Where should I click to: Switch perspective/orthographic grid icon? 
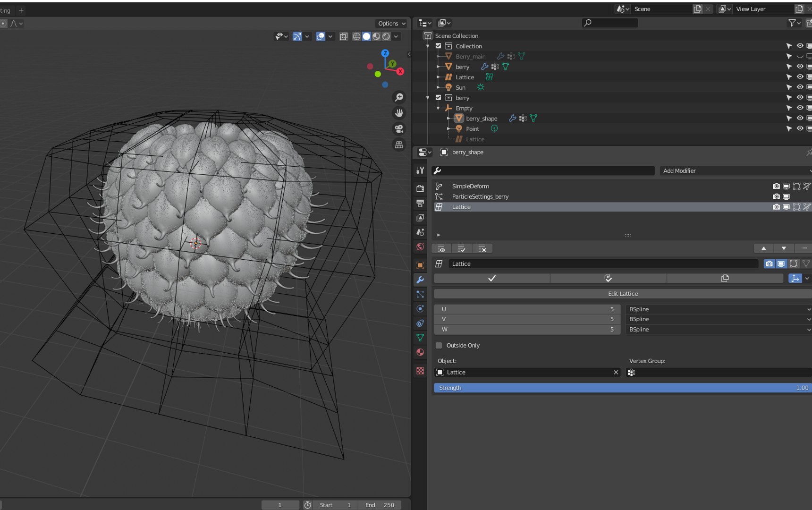tap(399, 145)
